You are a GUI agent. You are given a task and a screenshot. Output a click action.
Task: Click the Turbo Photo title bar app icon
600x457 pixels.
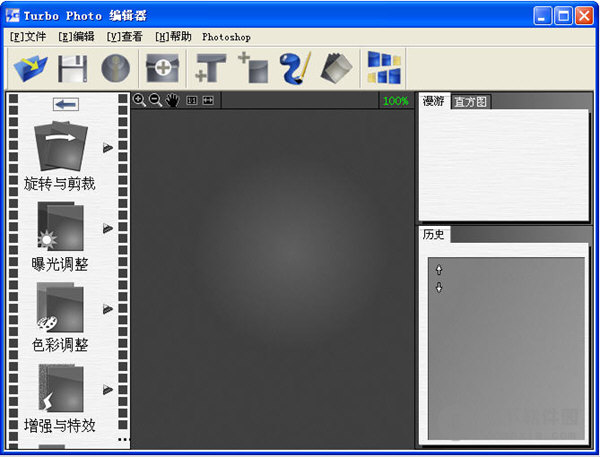12,15
